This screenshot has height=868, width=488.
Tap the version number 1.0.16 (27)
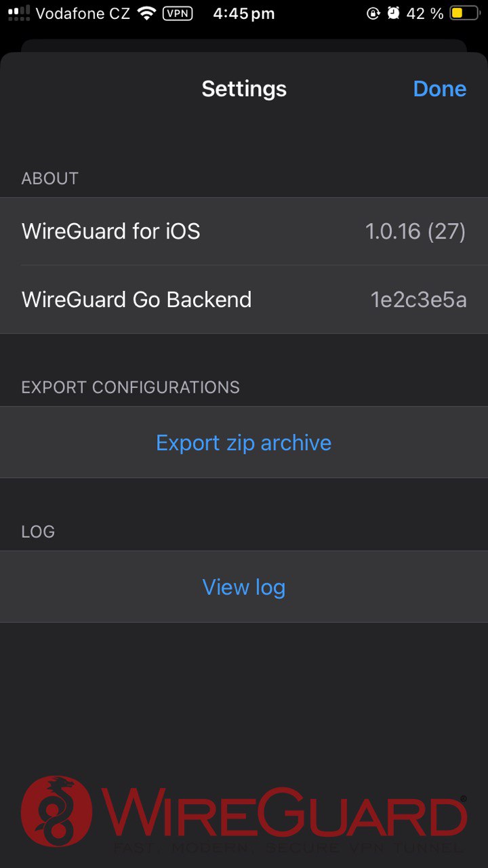415,232
